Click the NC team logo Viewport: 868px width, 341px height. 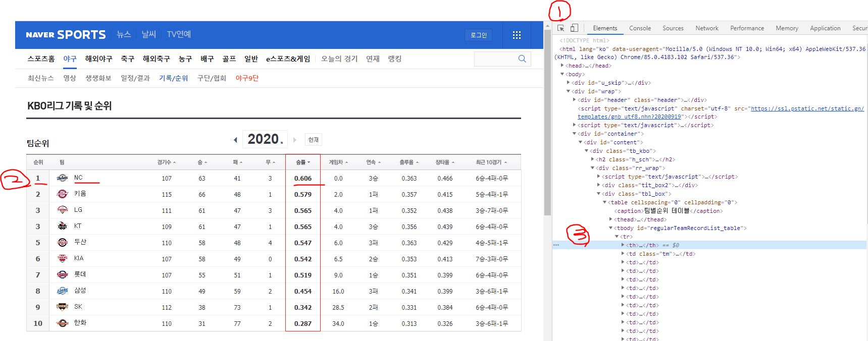pyautogui.click(x=62, y=178)
